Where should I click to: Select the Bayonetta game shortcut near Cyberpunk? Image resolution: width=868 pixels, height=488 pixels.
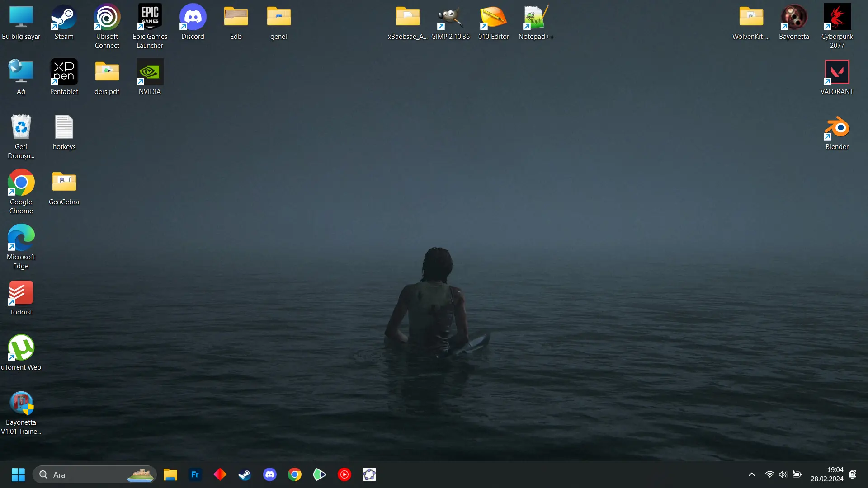coord(794,23)
